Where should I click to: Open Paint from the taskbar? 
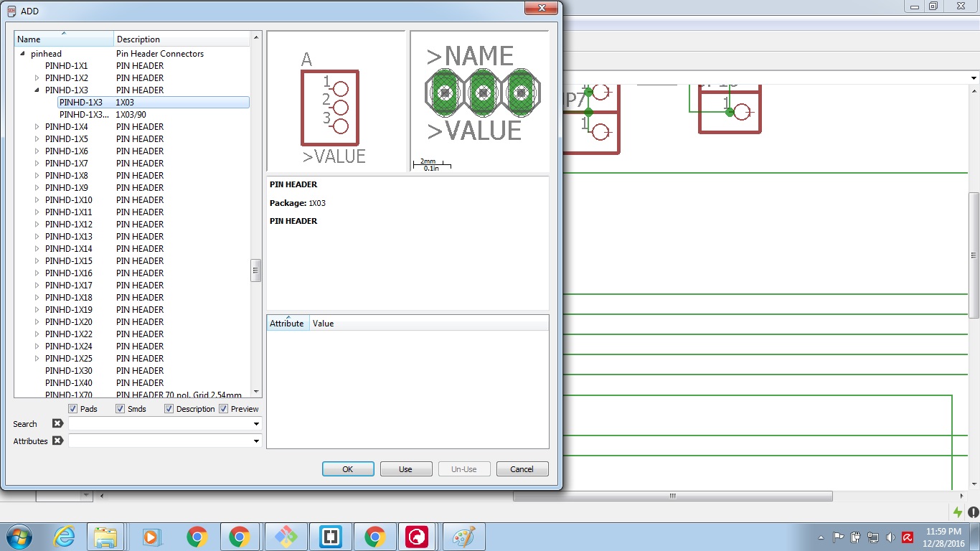pos(464,537)
